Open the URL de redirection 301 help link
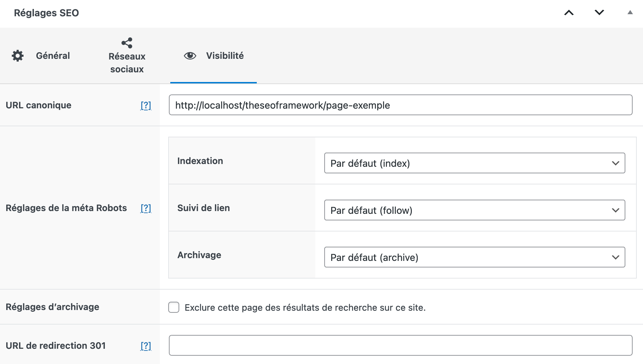Screen dimensions: 643x364 (146, 345)
